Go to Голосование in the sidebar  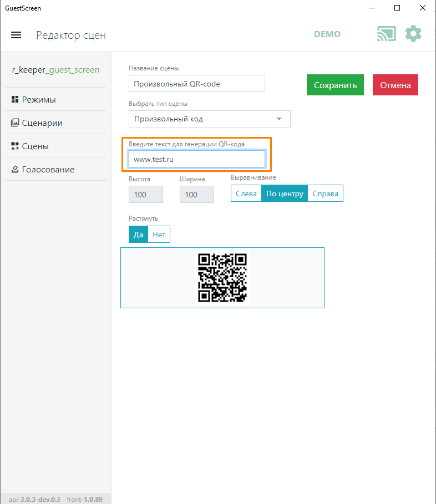48,170
